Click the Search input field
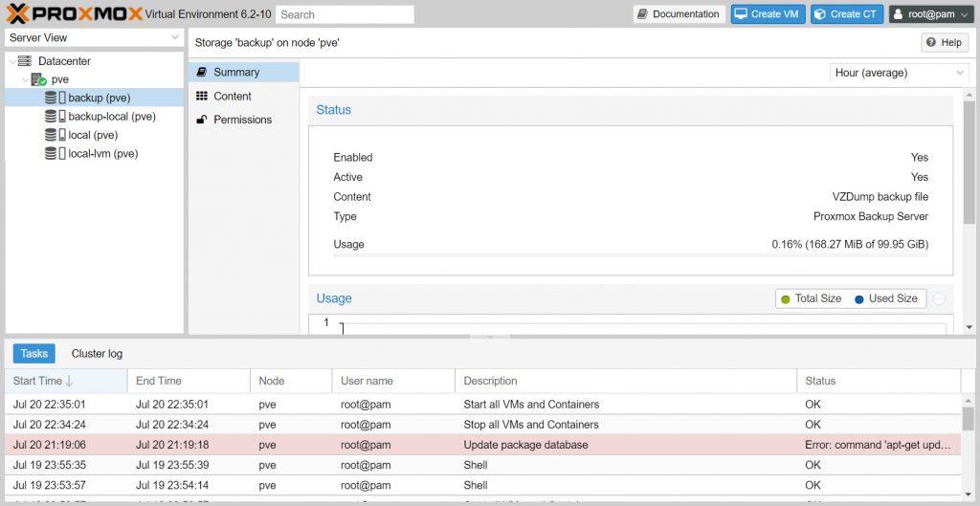The image size is (980, 506). click(x=345, y=14)
